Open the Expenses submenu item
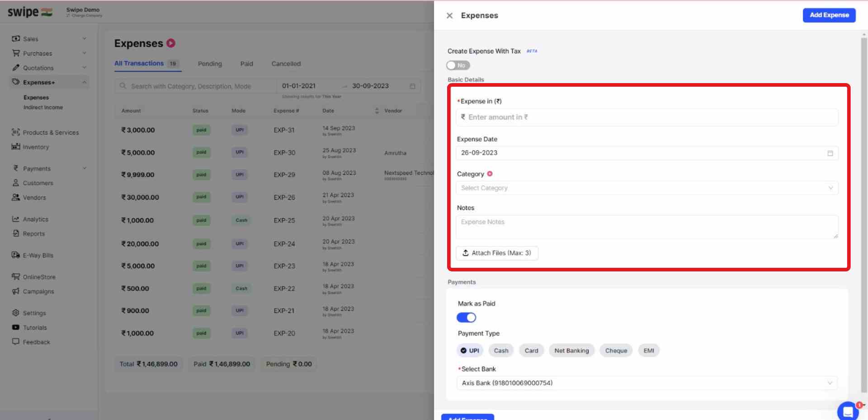This screenshot has width=868, height=420. coord(36,98)
